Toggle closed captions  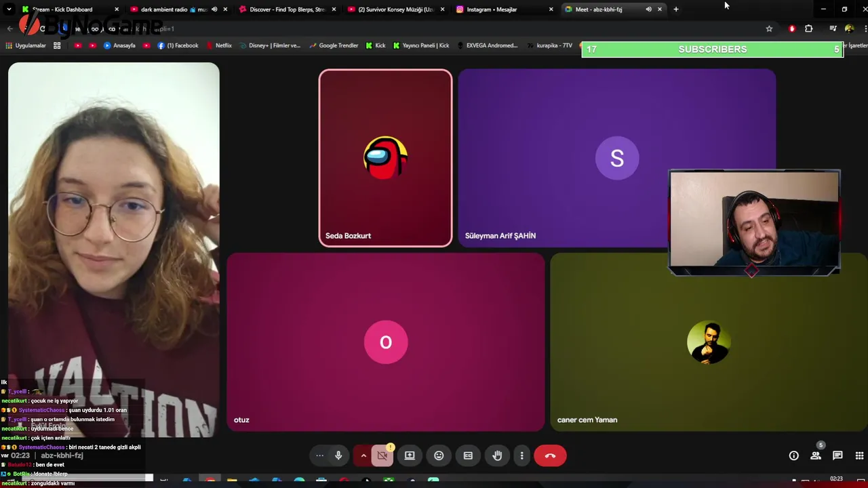click(x=468, y=455)
